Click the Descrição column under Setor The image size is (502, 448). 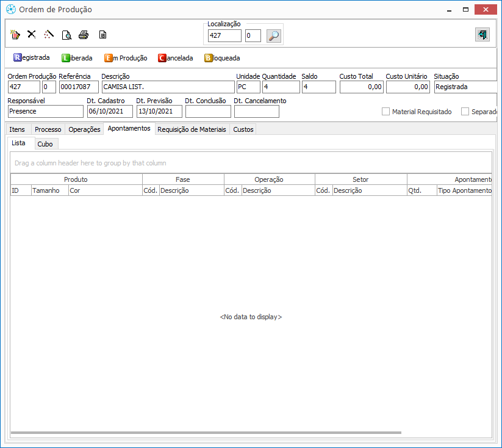(370, 190)
